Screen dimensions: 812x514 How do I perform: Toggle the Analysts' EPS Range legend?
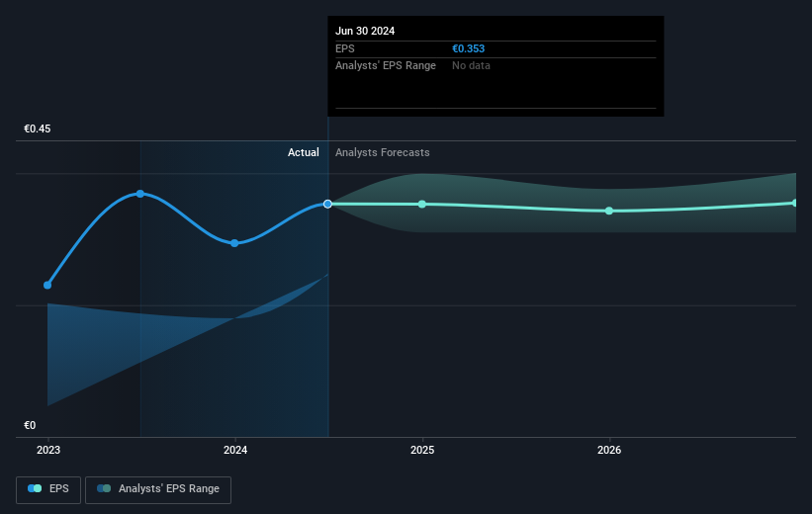pyautogui.click(x=158, y=489)
